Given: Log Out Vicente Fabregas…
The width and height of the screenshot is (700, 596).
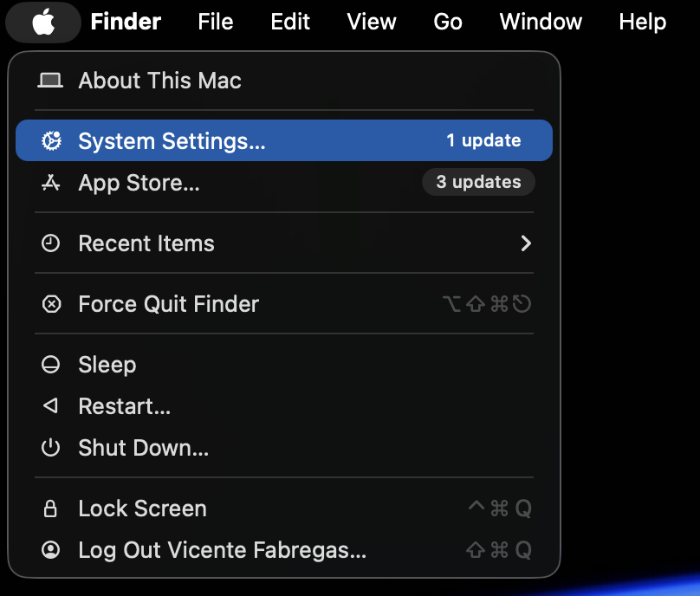Looking at the screenshot, I should click(x=284, y=550).
